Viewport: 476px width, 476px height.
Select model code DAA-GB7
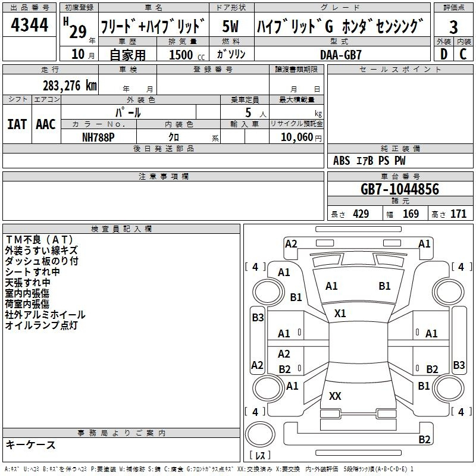tap(341, 55)
